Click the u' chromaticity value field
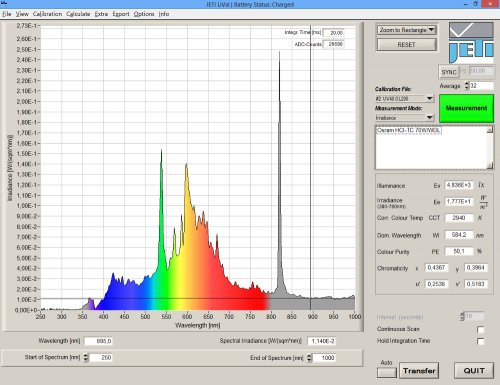 click(x=436, y=284)
